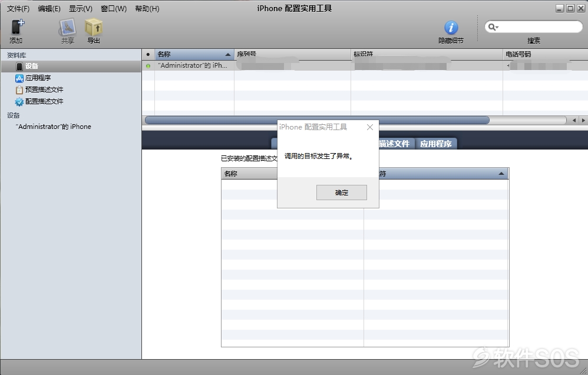
Task: Click the 共享 (Share) toolbar icon
Action: coord(68,27)
